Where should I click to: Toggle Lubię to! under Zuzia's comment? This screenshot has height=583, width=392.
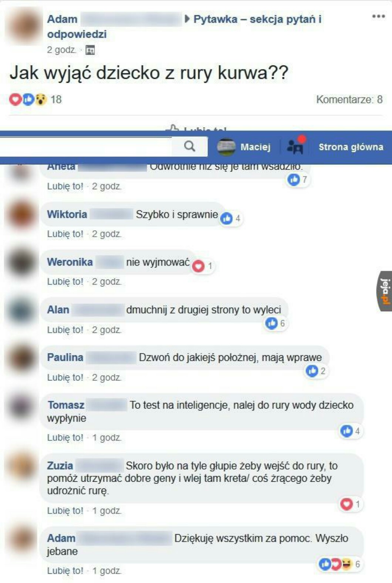point(65,511)
